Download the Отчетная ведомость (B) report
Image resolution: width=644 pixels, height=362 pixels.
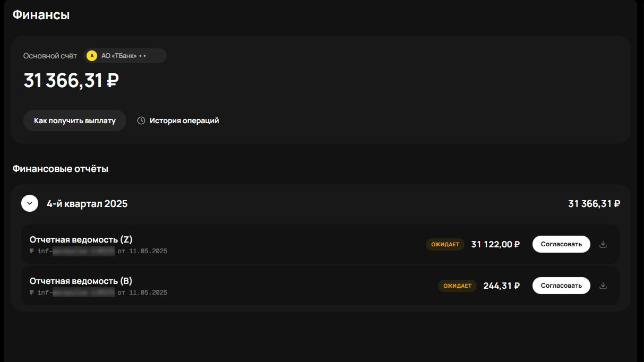(x=603, y=286)
